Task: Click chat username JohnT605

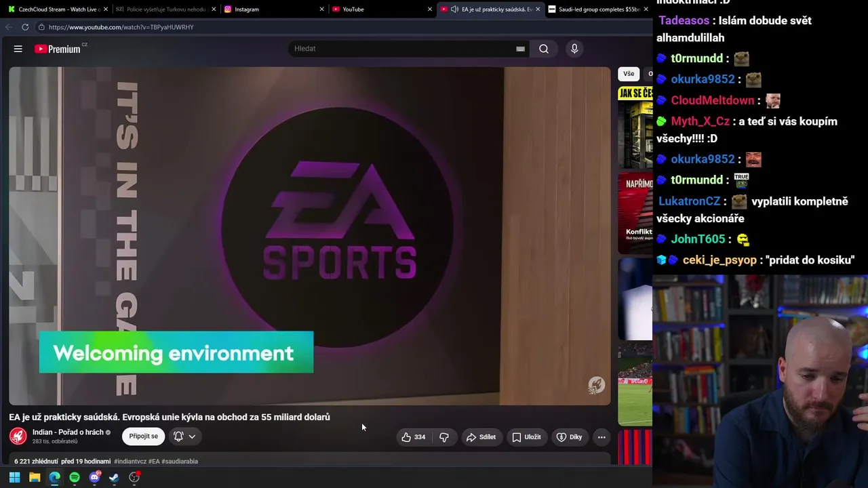Action: point(698,240)
